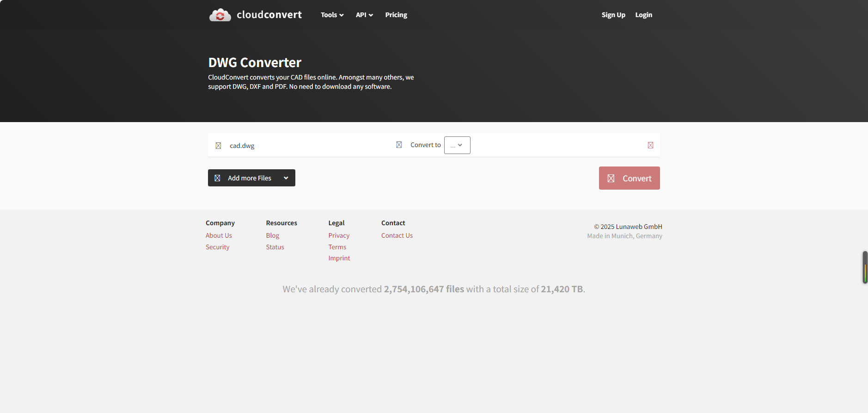Open the Security footer link
The width and height of the screenshot is (868, 413).
click(x=217, y=247)
